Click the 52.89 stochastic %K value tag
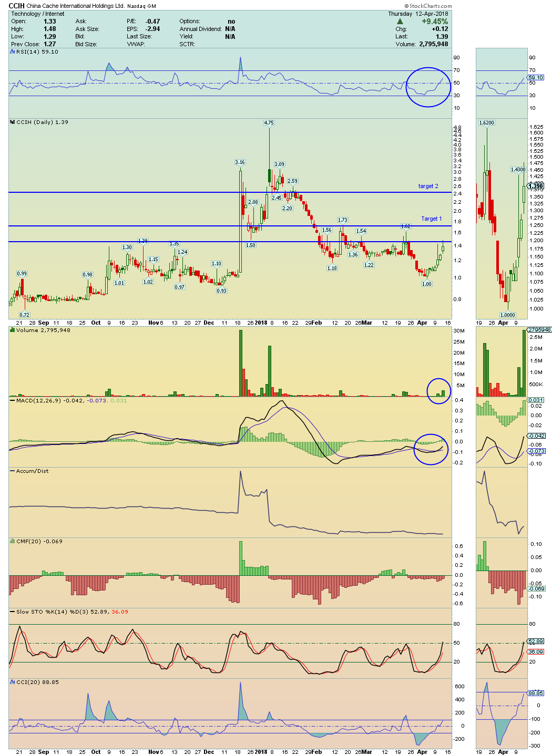 (x=536, y=641)
